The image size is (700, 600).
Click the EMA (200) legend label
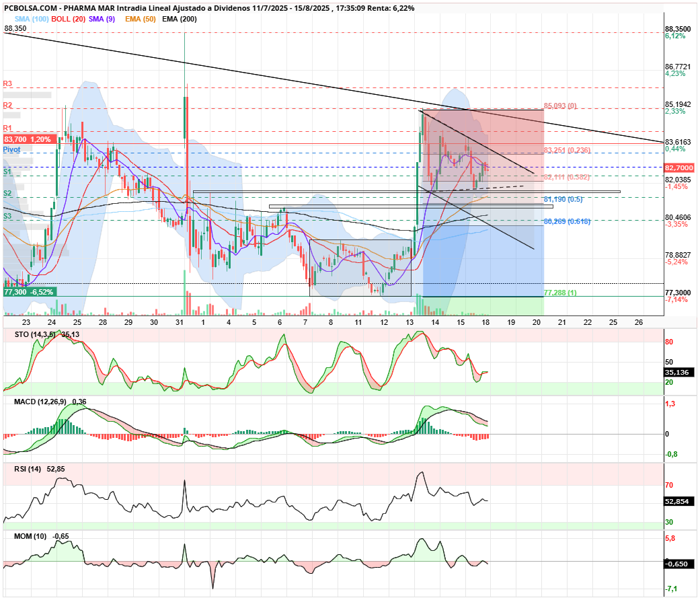point(179,20)
